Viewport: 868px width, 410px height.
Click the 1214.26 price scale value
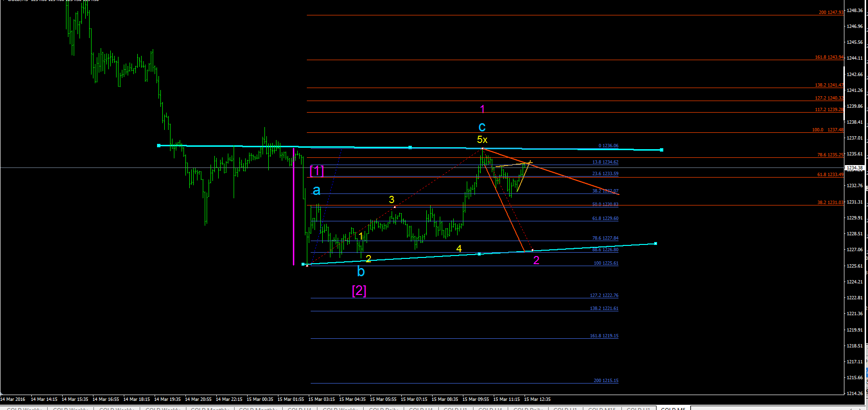pos(855,394)
